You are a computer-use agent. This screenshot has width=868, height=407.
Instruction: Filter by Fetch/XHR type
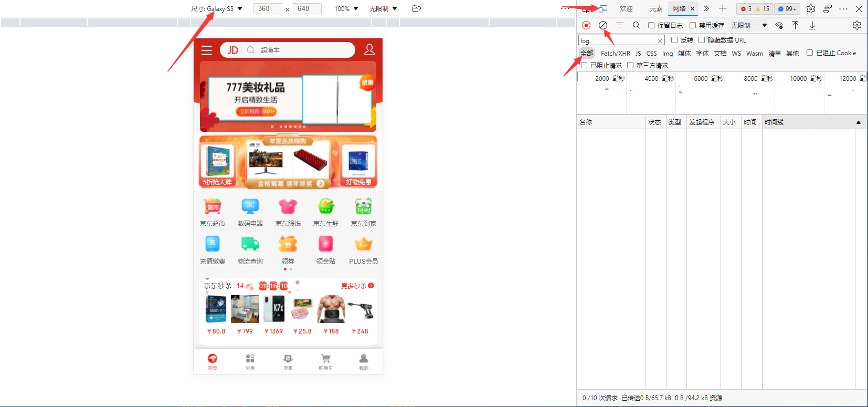pyautogui.click(x=616, y=53)
